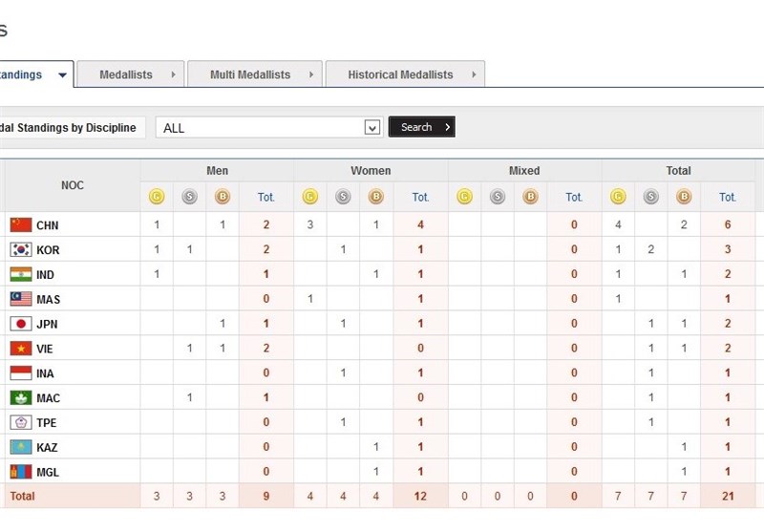Open the Medallists tab

pyautogui.click(x=126, y=74)
